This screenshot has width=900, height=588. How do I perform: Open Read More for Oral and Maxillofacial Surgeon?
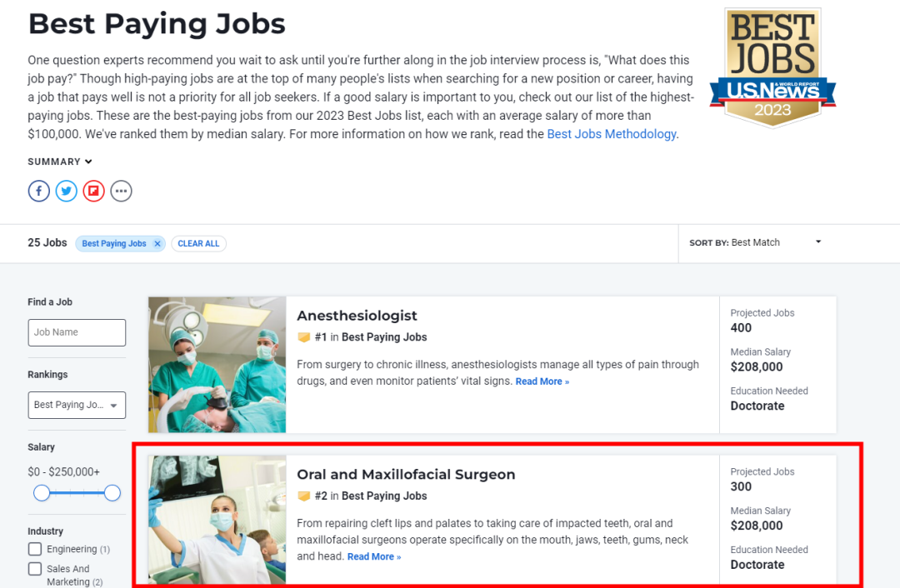373,557
